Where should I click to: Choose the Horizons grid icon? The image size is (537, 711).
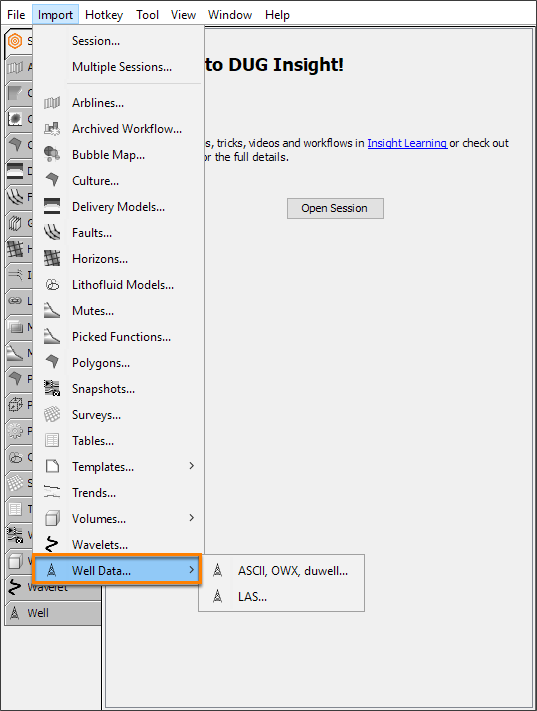click(x=52, y=258)
